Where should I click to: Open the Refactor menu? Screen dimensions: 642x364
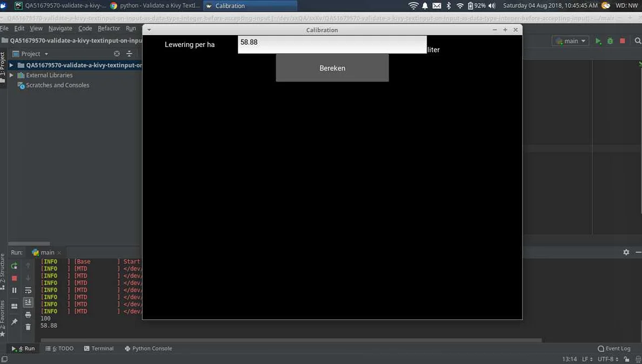109,28
